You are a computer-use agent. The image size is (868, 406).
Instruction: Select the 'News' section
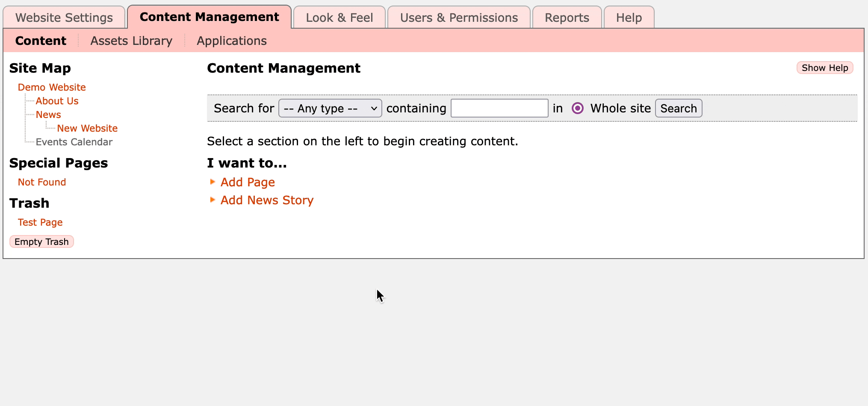click(48, 115)
